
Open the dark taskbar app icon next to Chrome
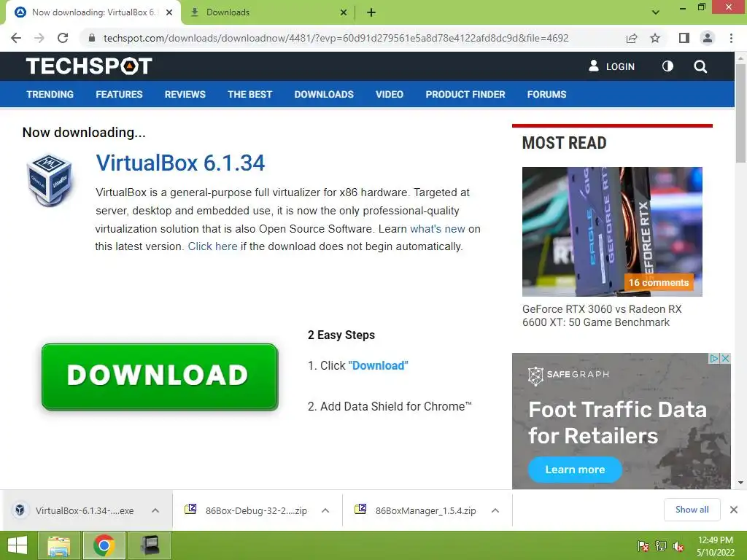coord(149,545)
